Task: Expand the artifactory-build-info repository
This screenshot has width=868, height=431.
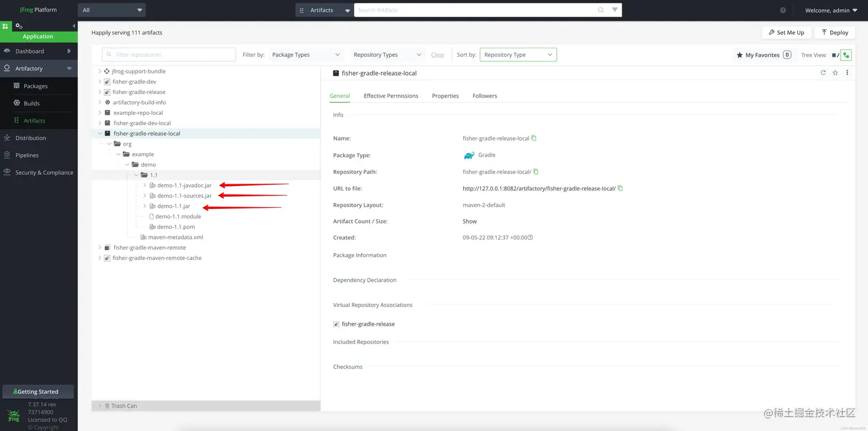Action: [x=100, y=102]
